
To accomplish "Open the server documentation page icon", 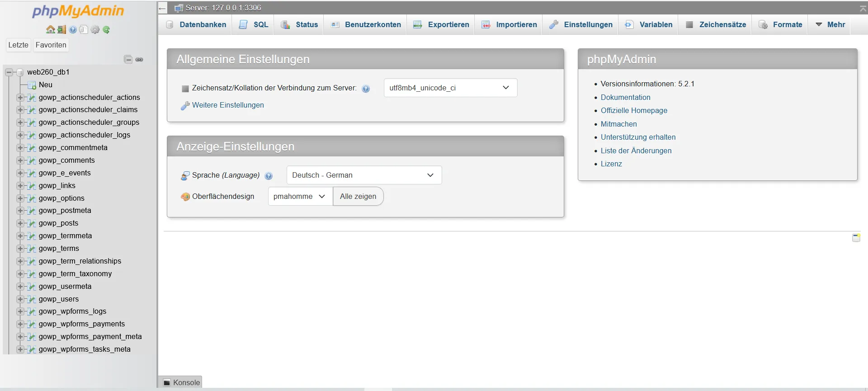I will (x=84, y=30).
